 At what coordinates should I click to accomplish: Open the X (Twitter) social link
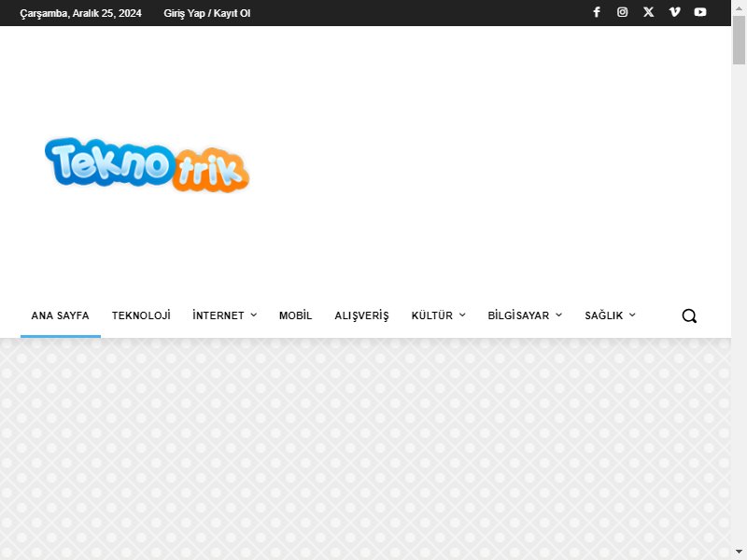(648, 12)
